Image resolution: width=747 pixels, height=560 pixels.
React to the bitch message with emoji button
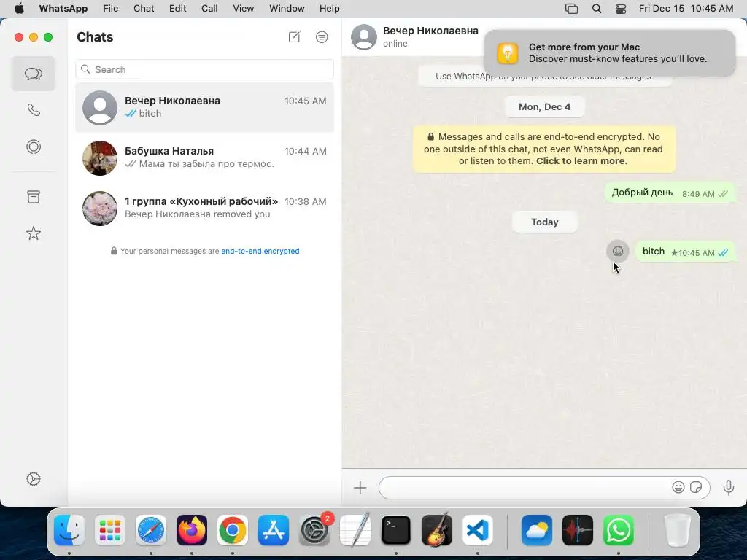(618, 251)
